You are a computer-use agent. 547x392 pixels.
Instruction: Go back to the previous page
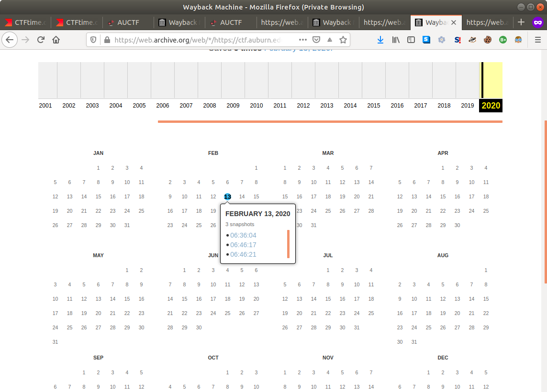[10, 40]
